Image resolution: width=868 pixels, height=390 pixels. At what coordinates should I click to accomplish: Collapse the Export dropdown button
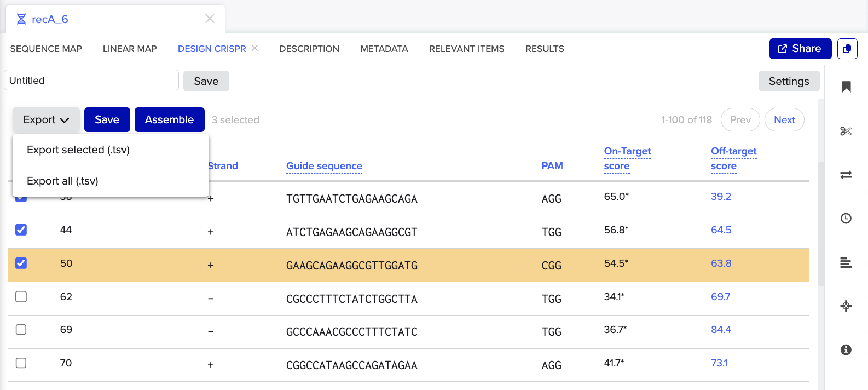(46, 119)
